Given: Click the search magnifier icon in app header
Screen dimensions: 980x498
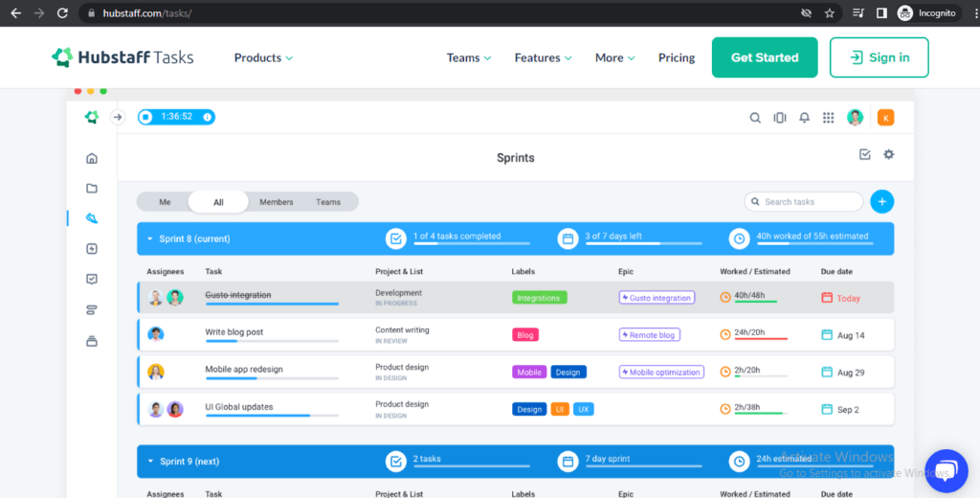Looking at the screenshot, I should coord(755,118).
